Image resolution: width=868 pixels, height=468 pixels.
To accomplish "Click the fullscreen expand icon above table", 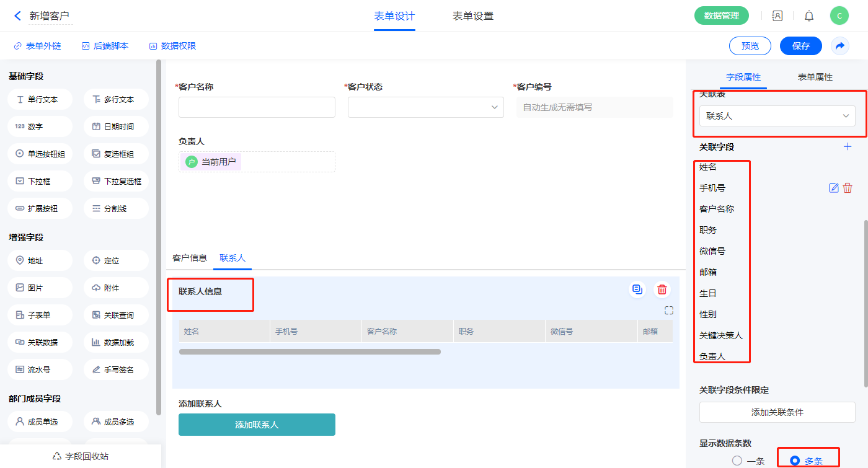I will point(668,311).
